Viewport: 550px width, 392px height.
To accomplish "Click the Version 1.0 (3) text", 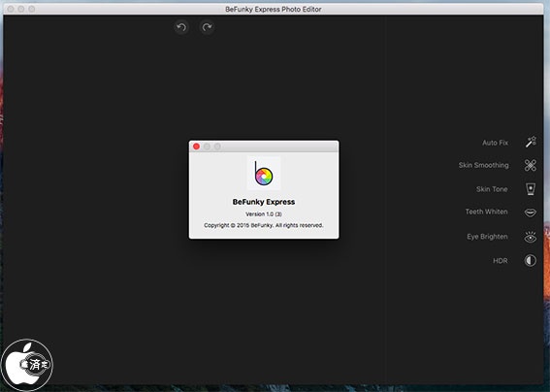I will point(264,213).
